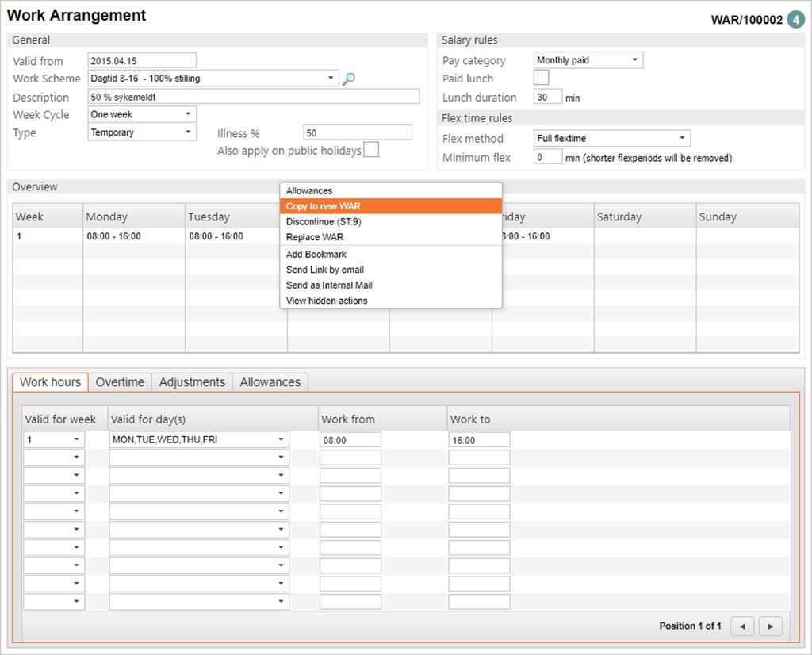812x655 pixels.
Task: Open the Week Cycle dropdown
Action: (x=188, y=114)
